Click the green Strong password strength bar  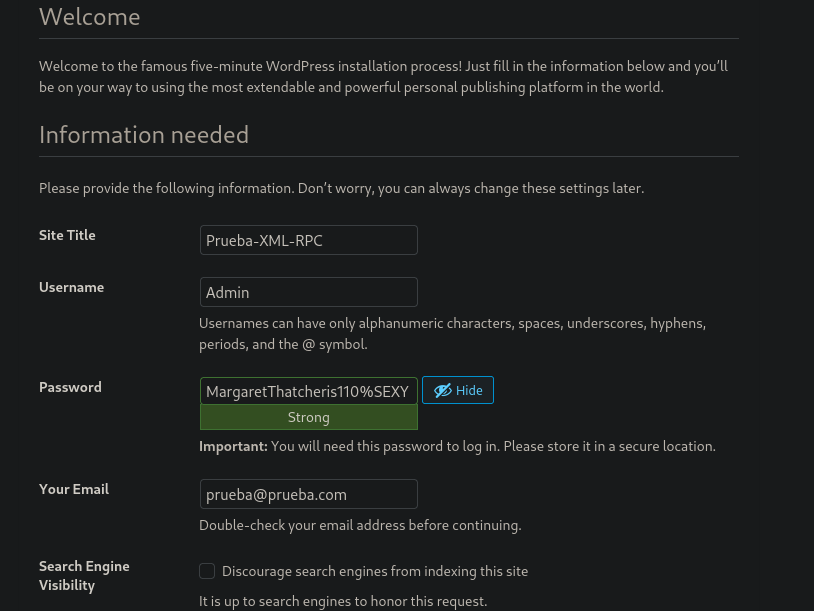pos(308,417)
